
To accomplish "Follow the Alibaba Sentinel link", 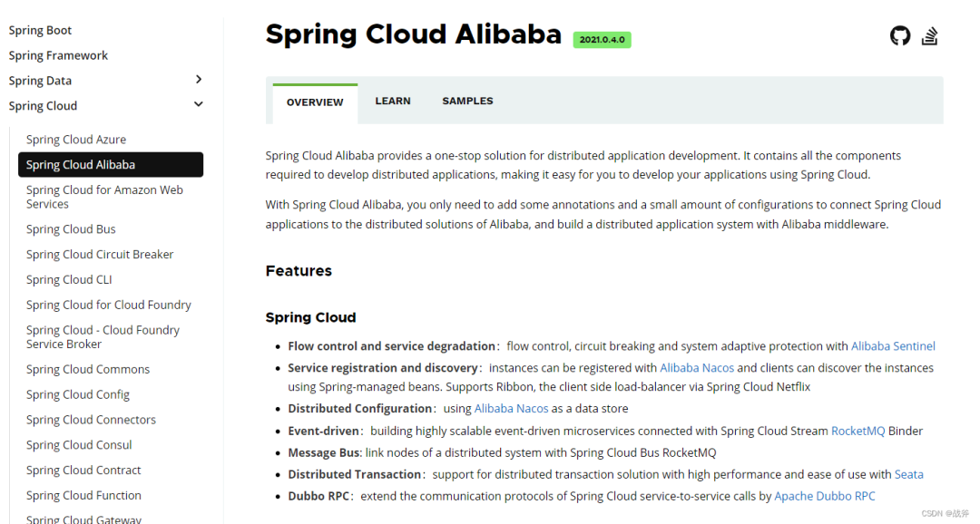I will [x=893, y=346].
